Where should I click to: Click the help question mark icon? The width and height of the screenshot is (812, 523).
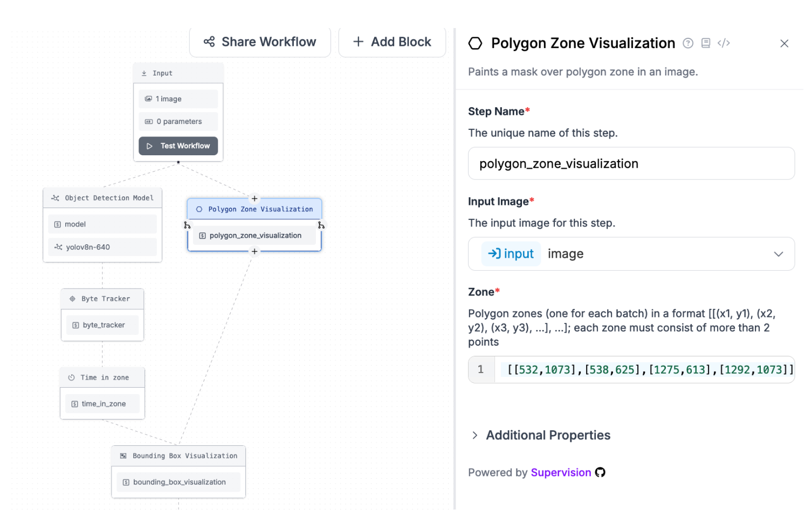point(688,43)
